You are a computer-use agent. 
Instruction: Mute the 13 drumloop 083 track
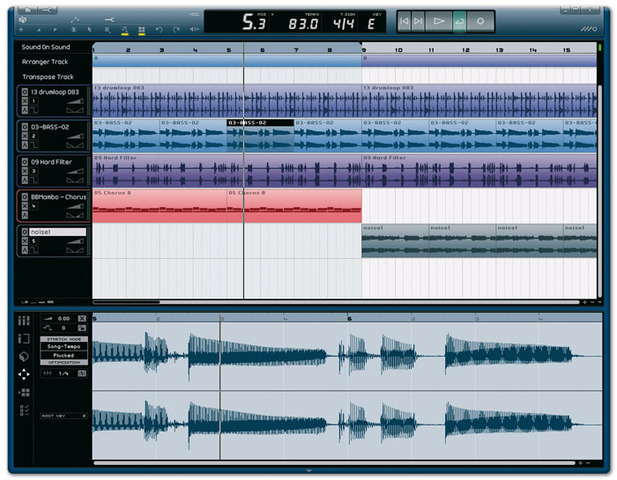pos(25,101)
